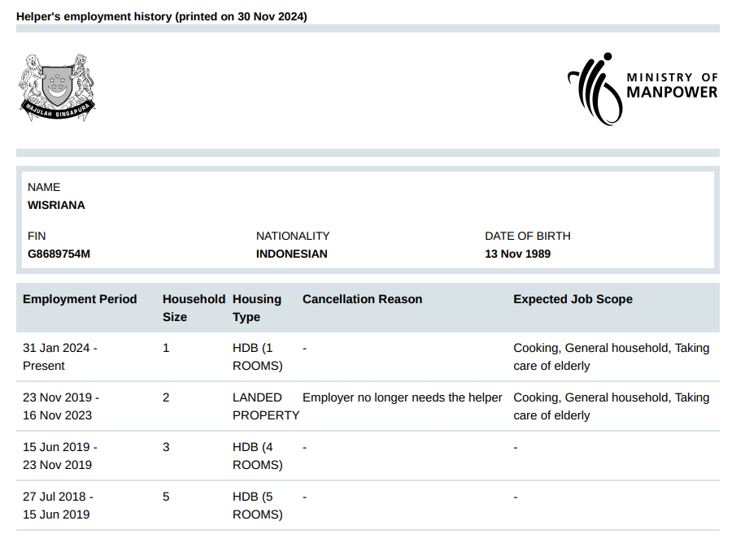
Task: Click the Cancellation Reason column header
Action: tap(362, 299)
